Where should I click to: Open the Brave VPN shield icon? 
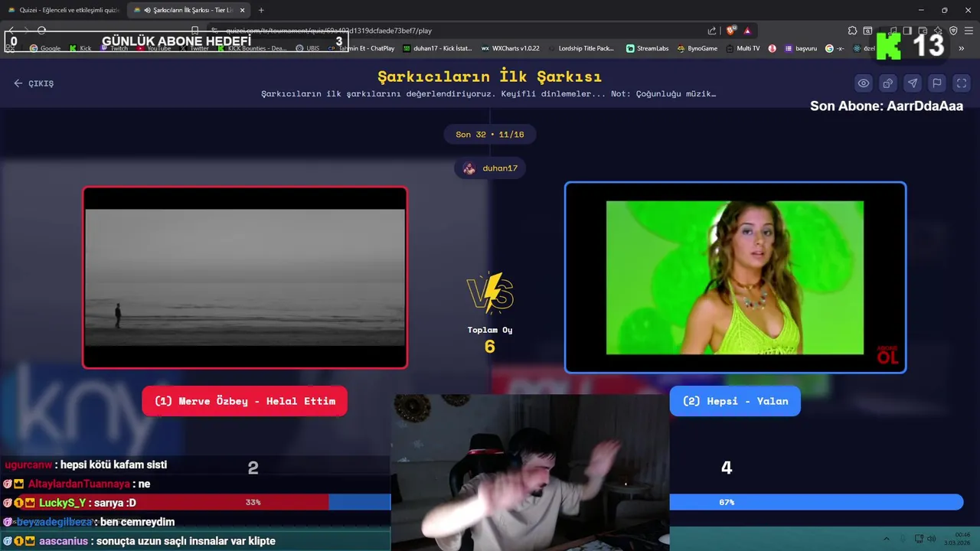[953, 31]
